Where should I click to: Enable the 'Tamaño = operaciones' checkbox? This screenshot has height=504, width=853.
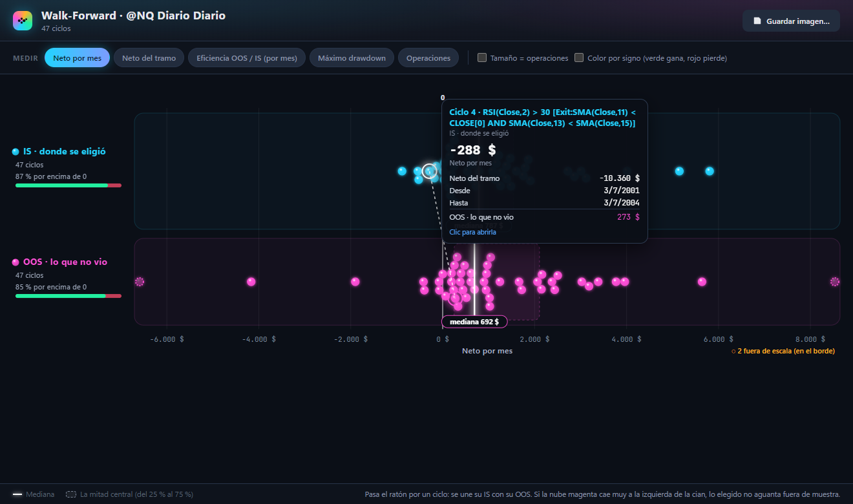pyautogui.click(x=482, y=58)
